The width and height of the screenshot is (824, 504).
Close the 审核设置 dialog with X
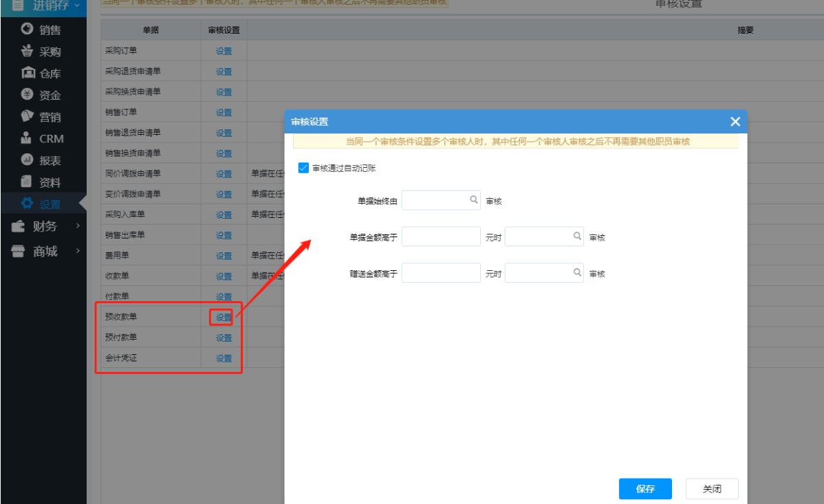coord(735,122)
